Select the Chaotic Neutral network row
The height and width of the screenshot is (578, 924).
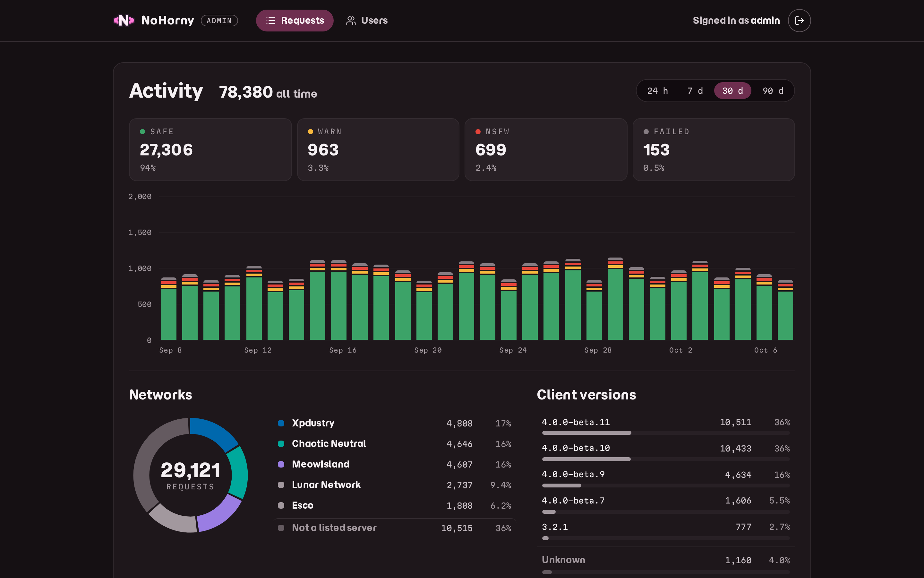[394, 444]
